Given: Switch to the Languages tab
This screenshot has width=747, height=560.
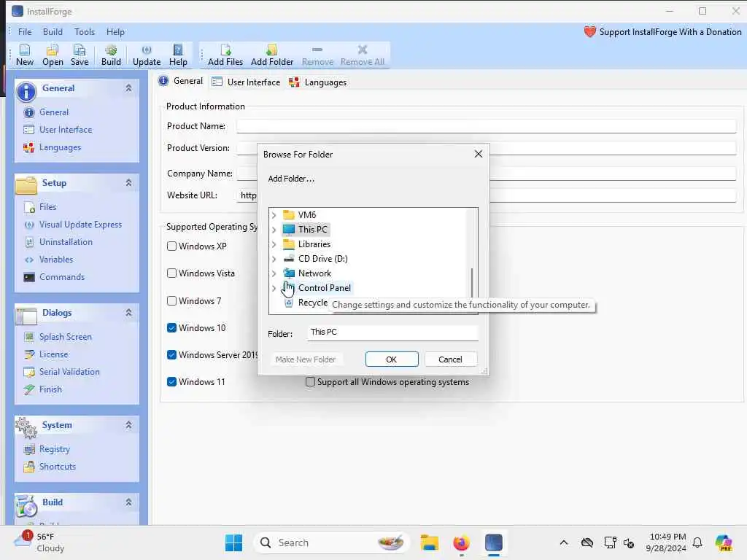Looking at the screenshot, I should [x=318, y=82].
